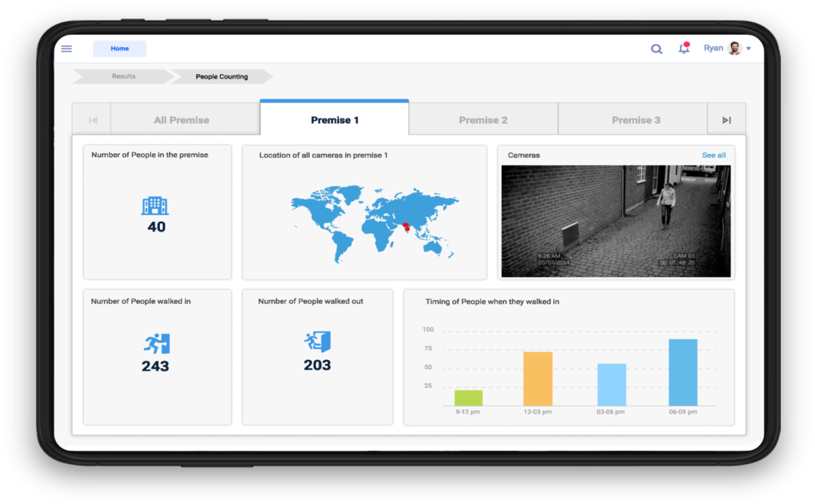Click the Cameras card title

coord(524,155)
